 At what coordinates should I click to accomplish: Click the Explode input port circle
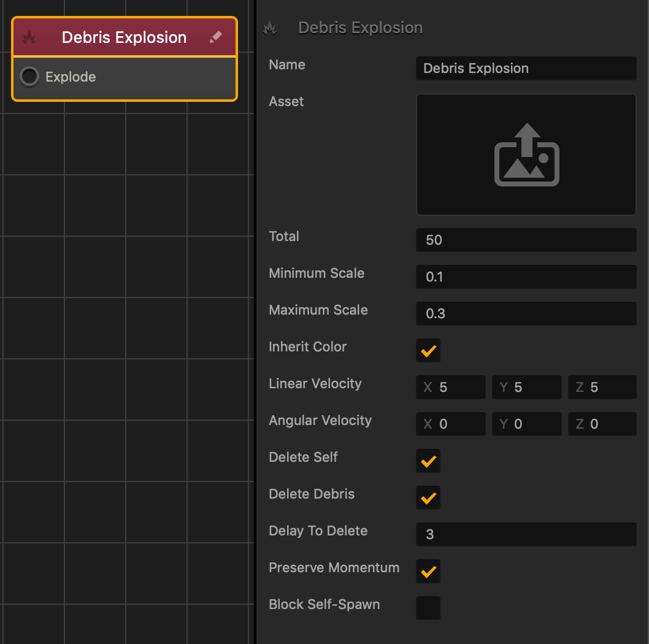click(29, 77)
